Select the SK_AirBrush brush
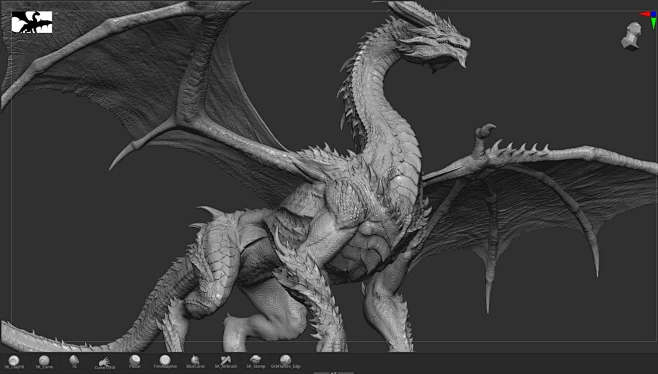The width and height of the screenshot is (658, 374). point(226,361)
